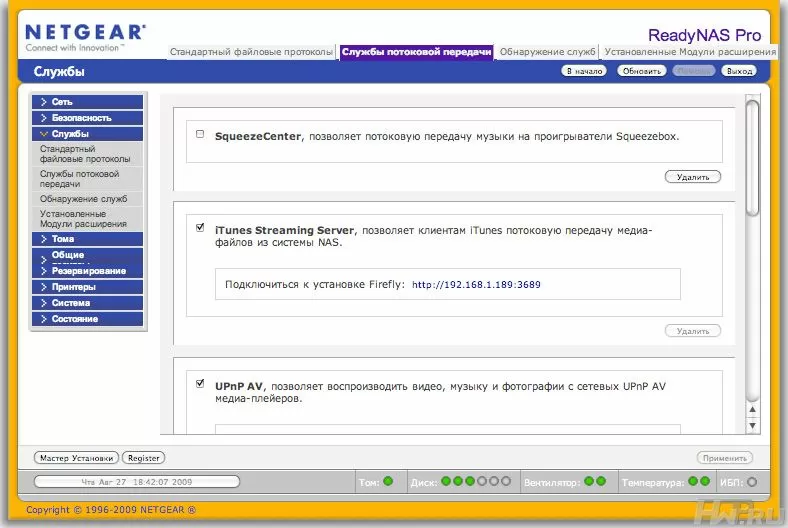
Task: Switch to Обнаружение служб tab
Action: [x=547, y=52]
